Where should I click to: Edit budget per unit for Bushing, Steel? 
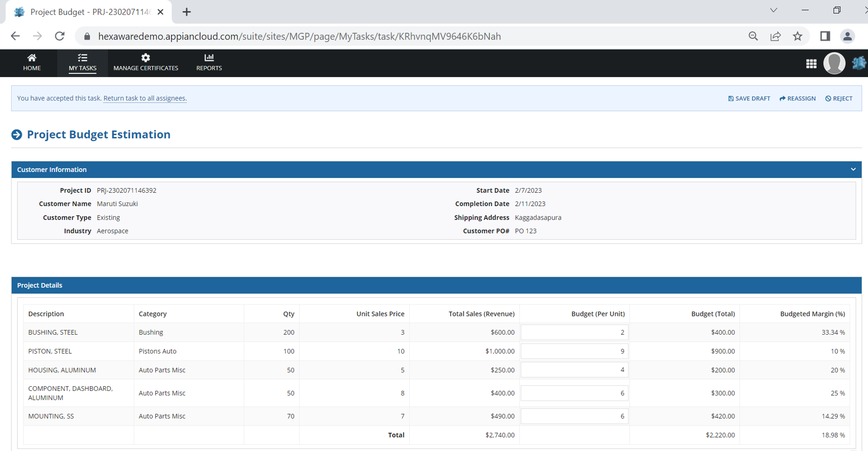click(574, 332)
